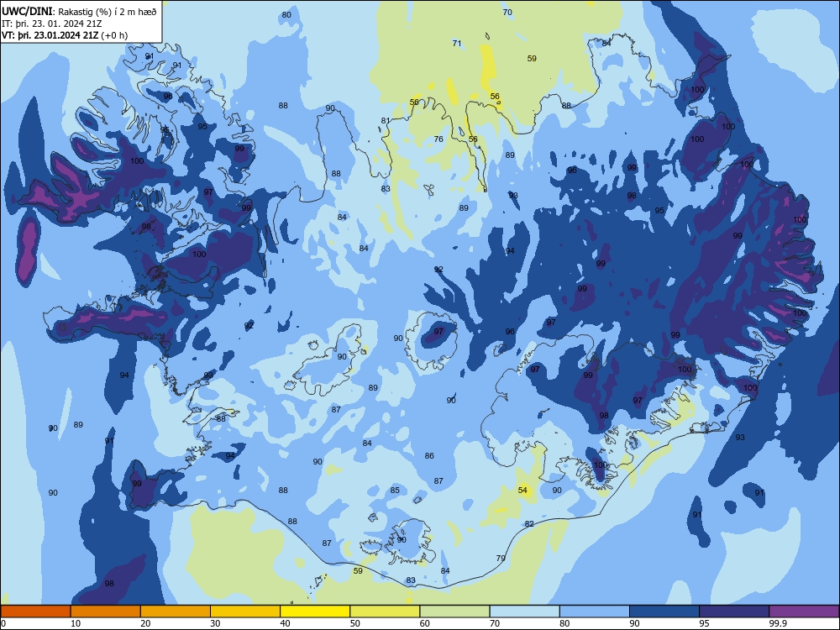Screen dimensions: 840x630
Task: Click the dark navy 95–99.9 legend swatch
Action: 734,612
